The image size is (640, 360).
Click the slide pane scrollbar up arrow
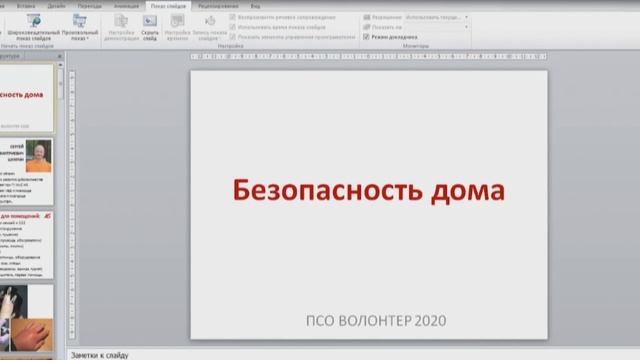[x=60, y=65]
